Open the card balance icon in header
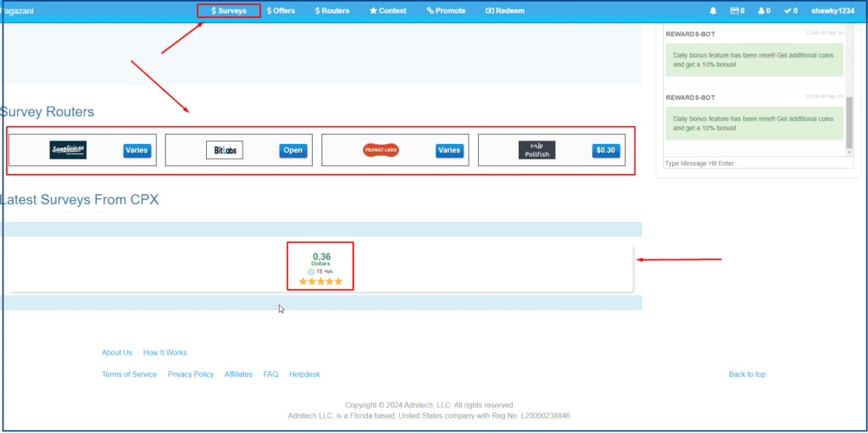The image size is (868, 433). 735,11
